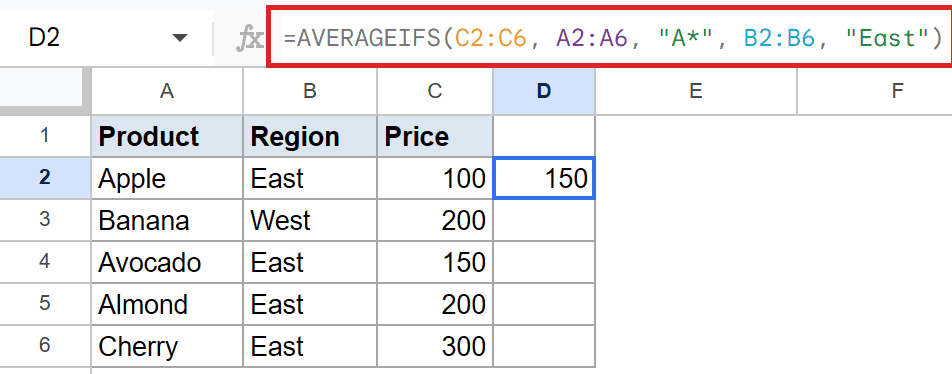The height and width of the screenshot is (374, 952).
Task: Select the cell containing Cherry
Action: 167,345
